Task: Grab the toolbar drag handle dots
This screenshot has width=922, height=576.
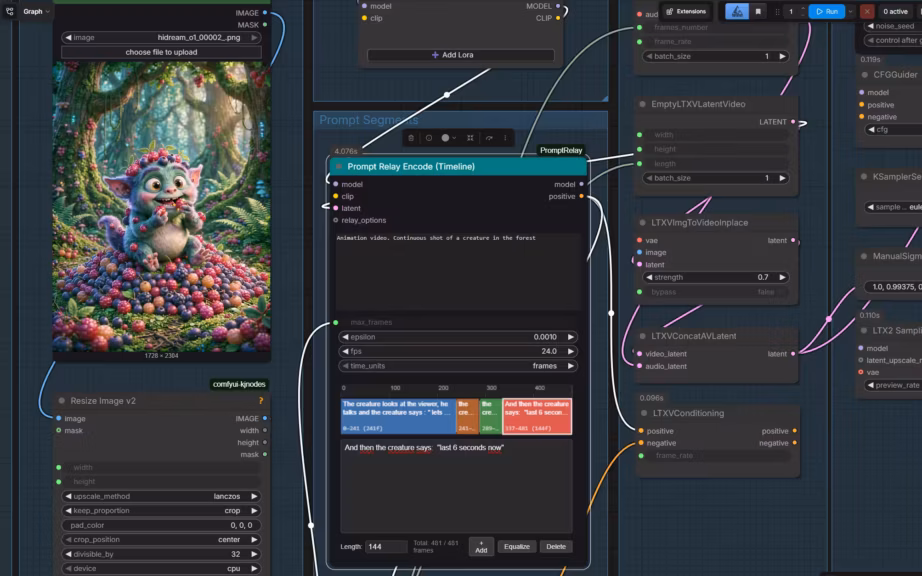Action: (777, 11)
